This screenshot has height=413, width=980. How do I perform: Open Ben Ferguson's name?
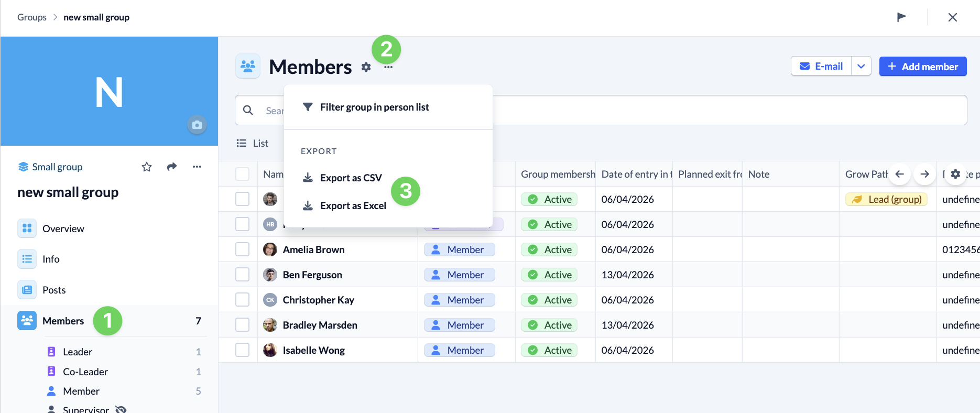tap(312, 275)
